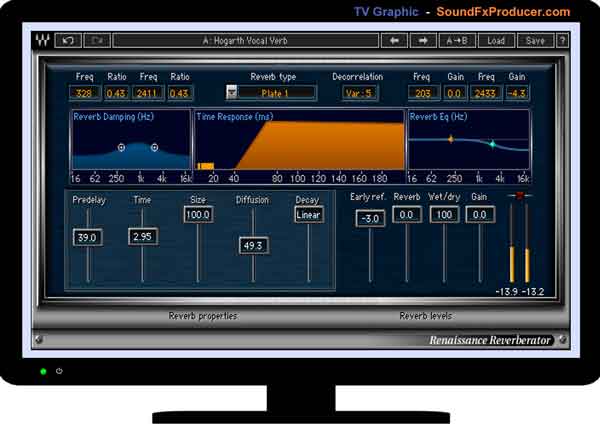Click the Predelay slider handle 39.0

87,237
